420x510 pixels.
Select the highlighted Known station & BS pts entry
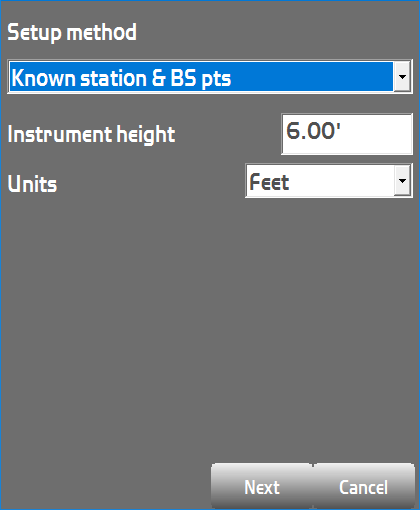point(201,77)
